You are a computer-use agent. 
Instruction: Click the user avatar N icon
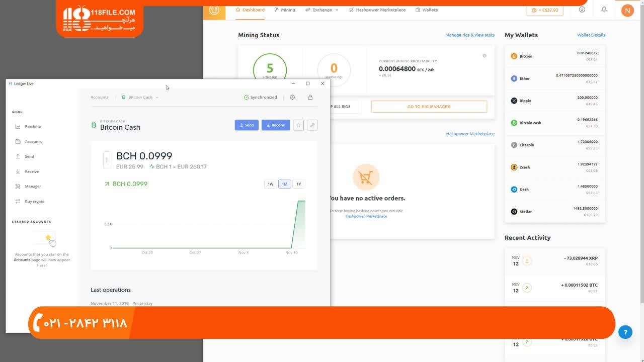[x=627, y=10]
